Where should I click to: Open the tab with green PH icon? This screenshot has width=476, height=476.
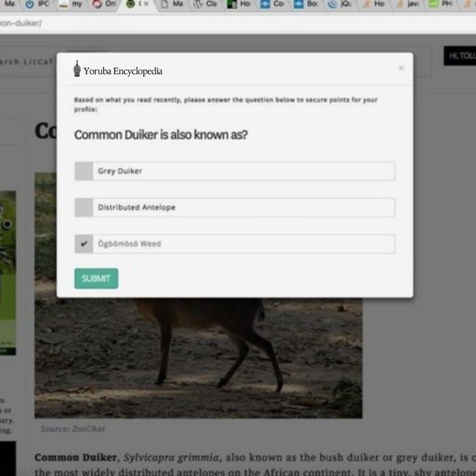pos(441,4)
